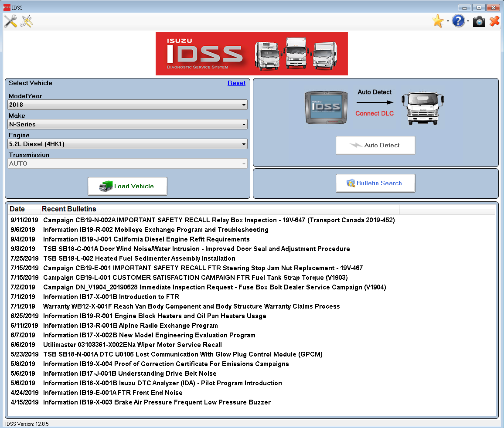Click the Reset link in Select Vehicle

(x=236, y=83)
